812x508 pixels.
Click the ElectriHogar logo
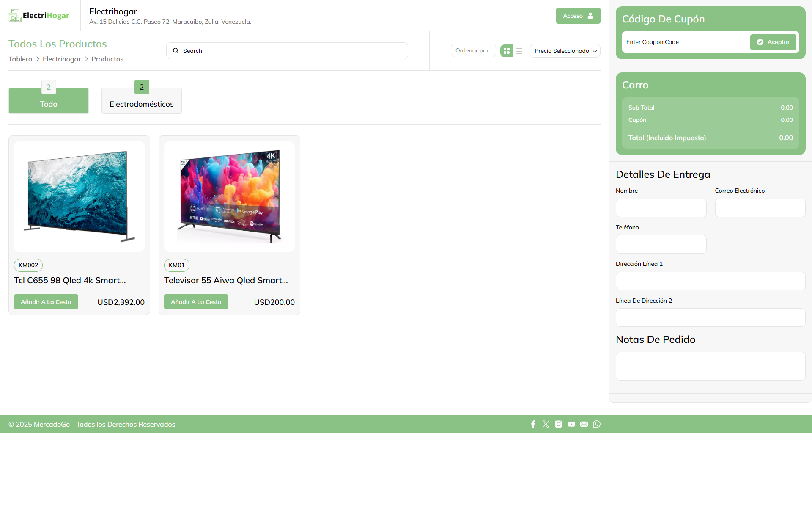[x=39, y=16]
